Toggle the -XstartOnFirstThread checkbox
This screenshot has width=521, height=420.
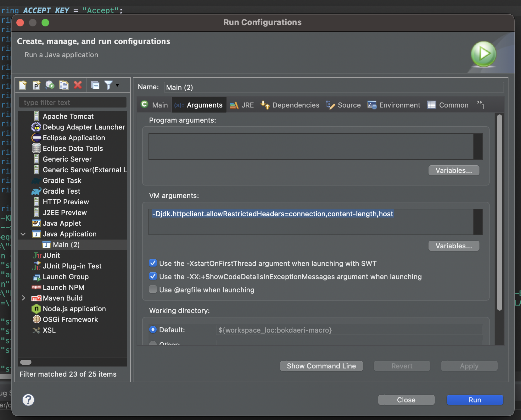click(x=153, y=263)
